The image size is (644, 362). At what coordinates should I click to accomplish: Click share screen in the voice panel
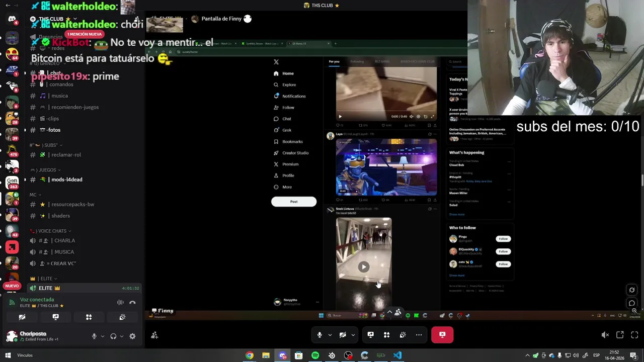point(55,317)
